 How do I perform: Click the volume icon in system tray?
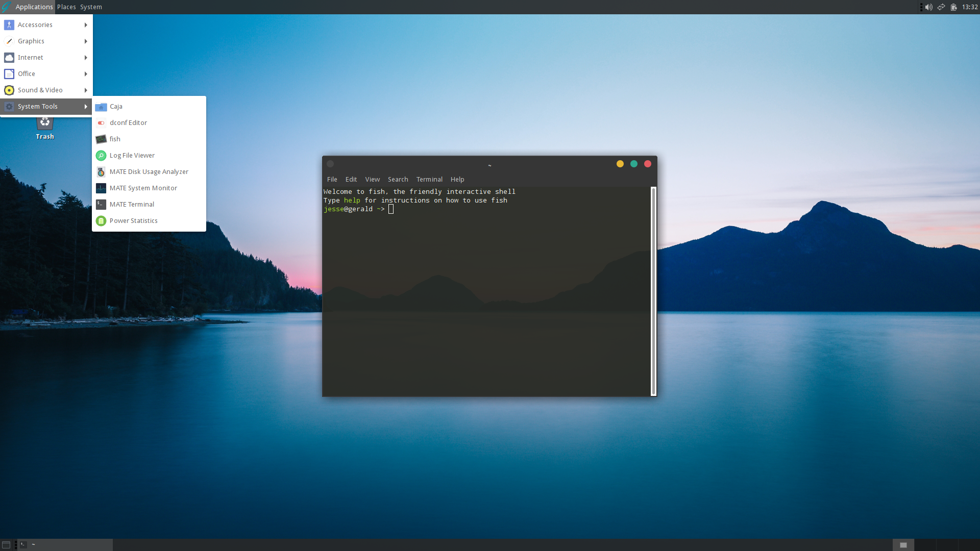pos(929,7)
